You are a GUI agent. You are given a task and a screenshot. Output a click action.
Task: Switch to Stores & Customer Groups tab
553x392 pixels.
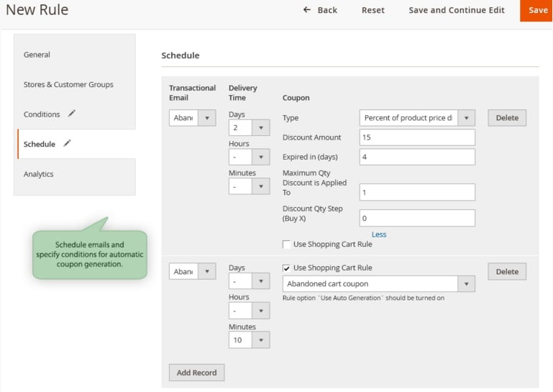point(68,84)
